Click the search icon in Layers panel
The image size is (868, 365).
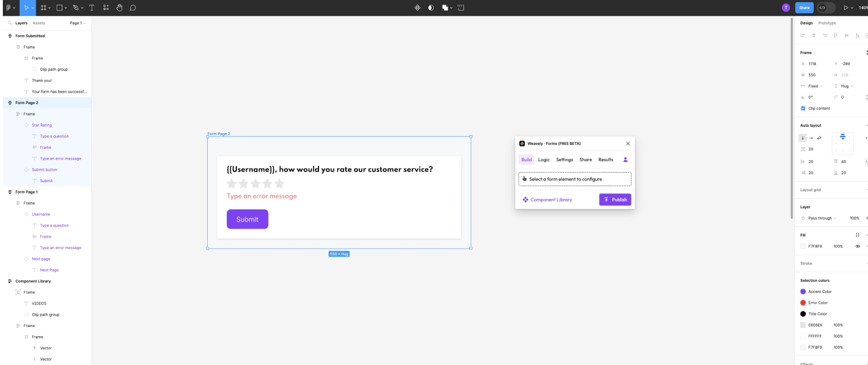[x=10, y=23]
